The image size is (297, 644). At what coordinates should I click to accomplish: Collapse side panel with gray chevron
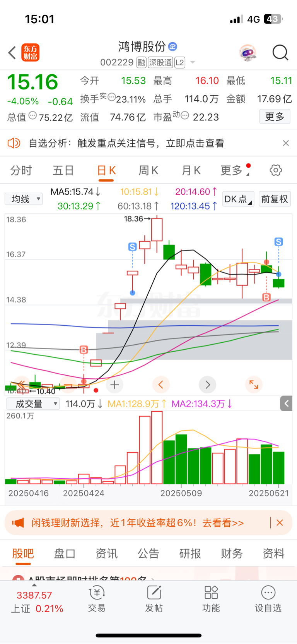click(286, 404)
